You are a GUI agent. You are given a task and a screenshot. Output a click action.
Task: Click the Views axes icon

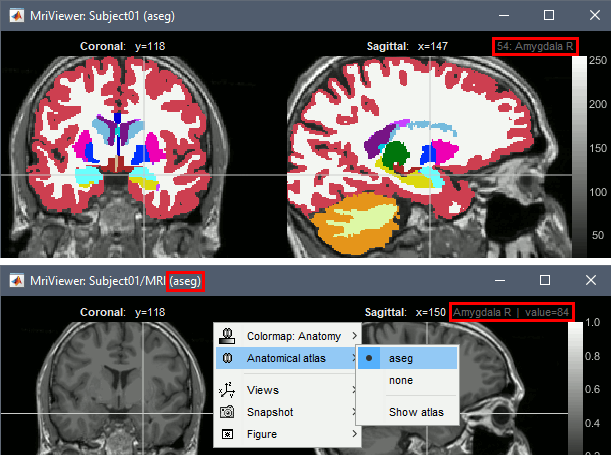(x=228, y=390)
